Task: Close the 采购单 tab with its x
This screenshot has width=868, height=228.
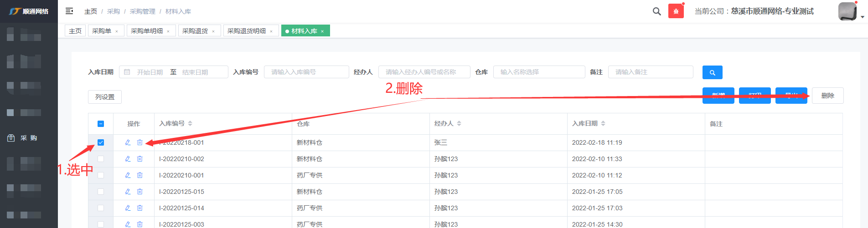Action: 117,31
